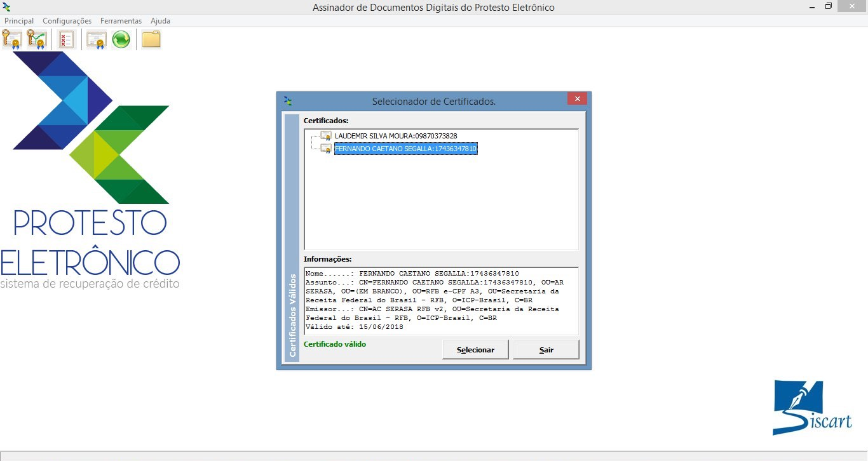Click the Nome line in Informações box
The width and height of the screenshot is (868, 461).
(x=412, y=274)
